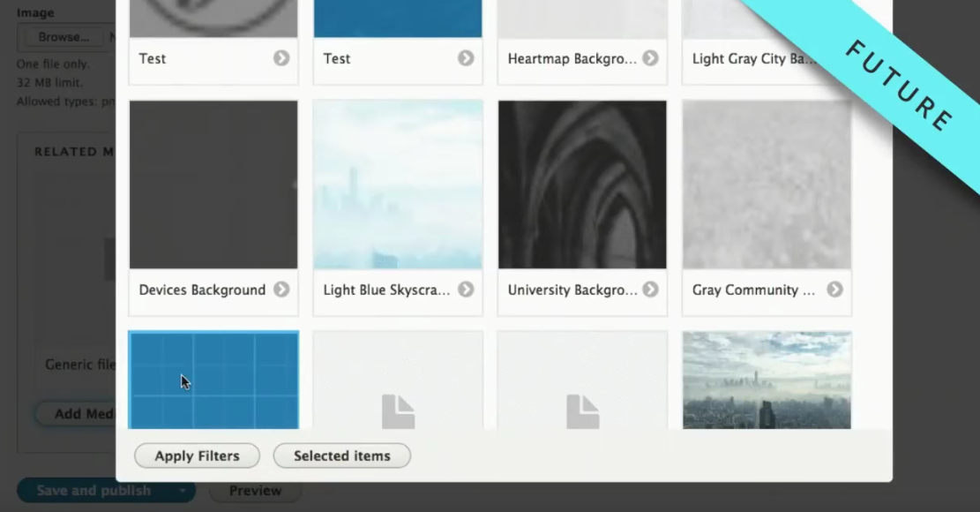The image size is (980, 512).
Task: Select the generic file placeholder below Light Blue Skyscraper
Action: (x=398, y=380)
